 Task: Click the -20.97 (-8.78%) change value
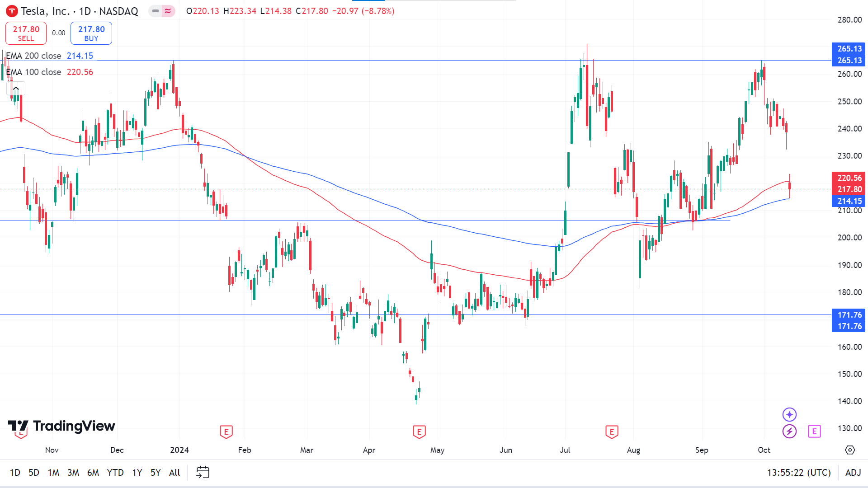point(363,11)
